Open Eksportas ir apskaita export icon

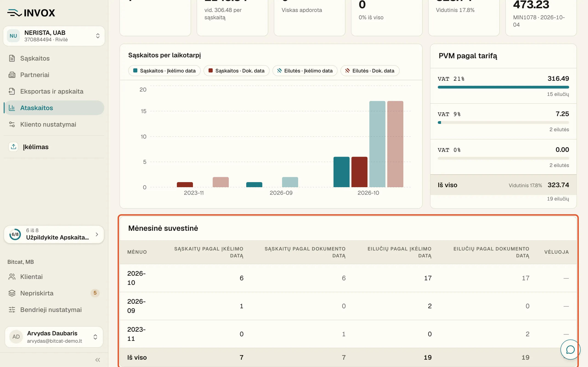tap(12, 91)
